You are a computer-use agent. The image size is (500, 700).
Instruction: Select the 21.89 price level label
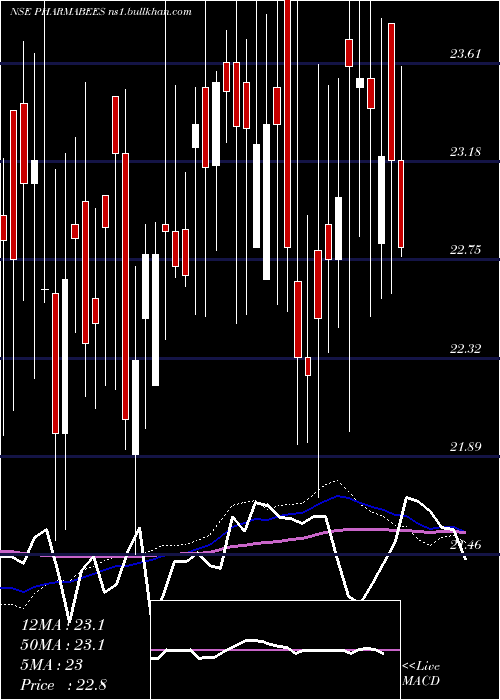[x=465, y=446]
